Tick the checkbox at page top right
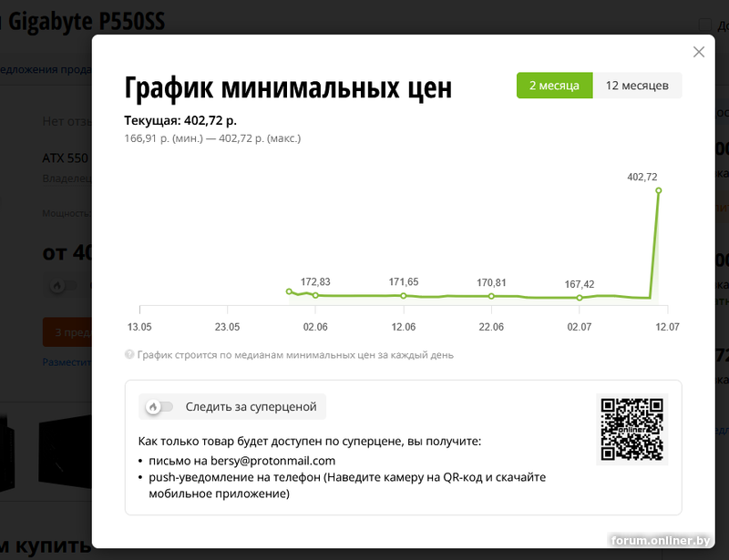 (x=704, y=25)
